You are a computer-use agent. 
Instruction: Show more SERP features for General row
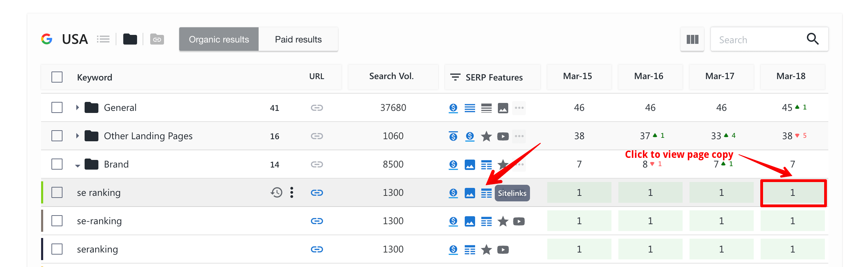519,108
